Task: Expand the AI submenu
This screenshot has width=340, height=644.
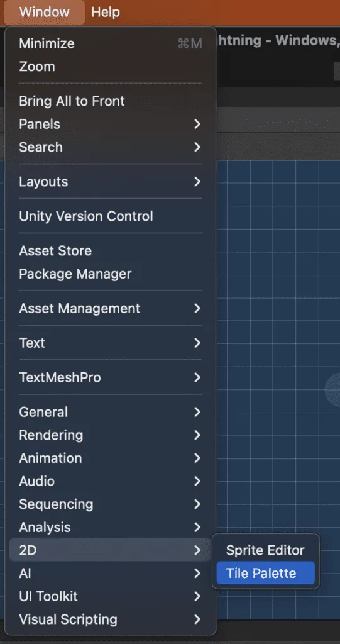Action: pos(110,573)
